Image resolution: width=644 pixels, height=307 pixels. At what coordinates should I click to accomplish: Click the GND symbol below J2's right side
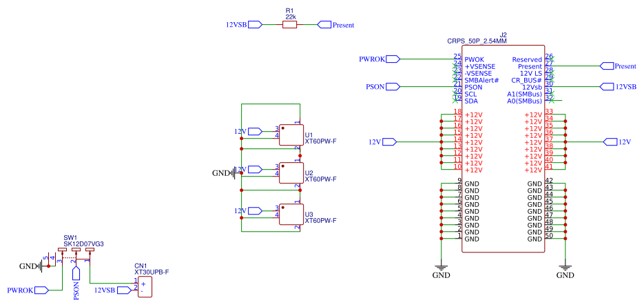point(565,270)
